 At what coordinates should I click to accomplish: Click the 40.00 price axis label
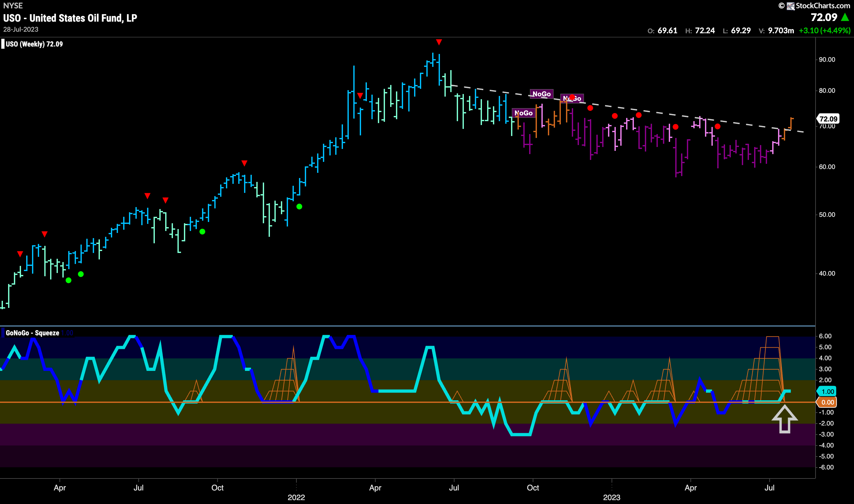click(827, 273)
